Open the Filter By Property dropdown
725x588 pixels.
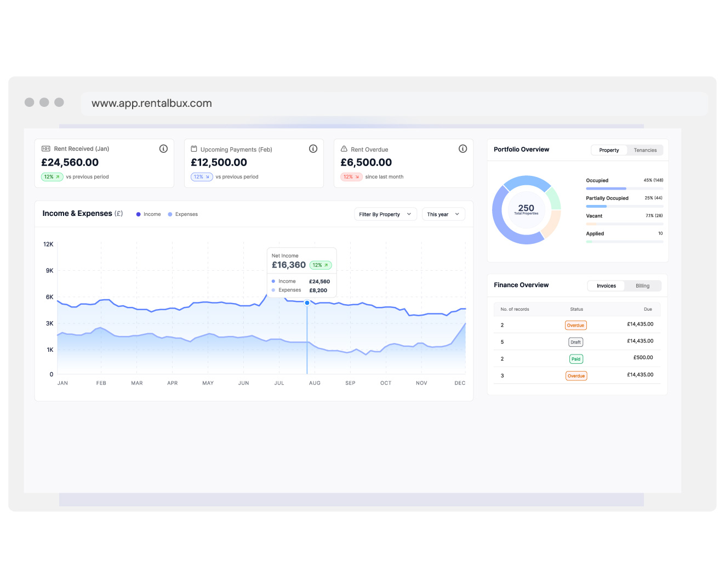385,214
